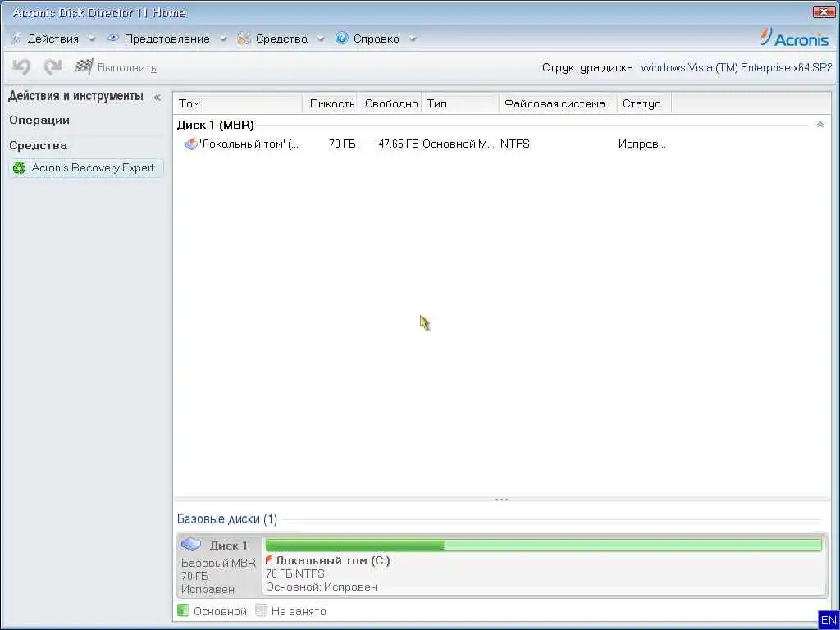Close the Acronis Disk Director window
This screenshot has height=630, width=840.
(824, 11)
